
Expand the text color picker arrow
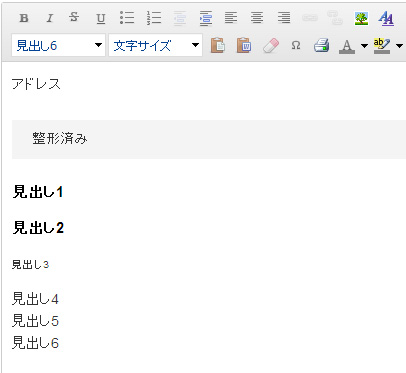364,46
